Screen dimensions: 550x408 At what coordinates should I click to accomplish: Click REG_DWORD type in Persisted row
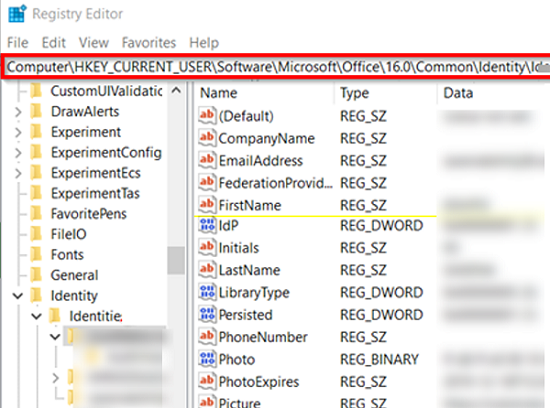[381, 315]
